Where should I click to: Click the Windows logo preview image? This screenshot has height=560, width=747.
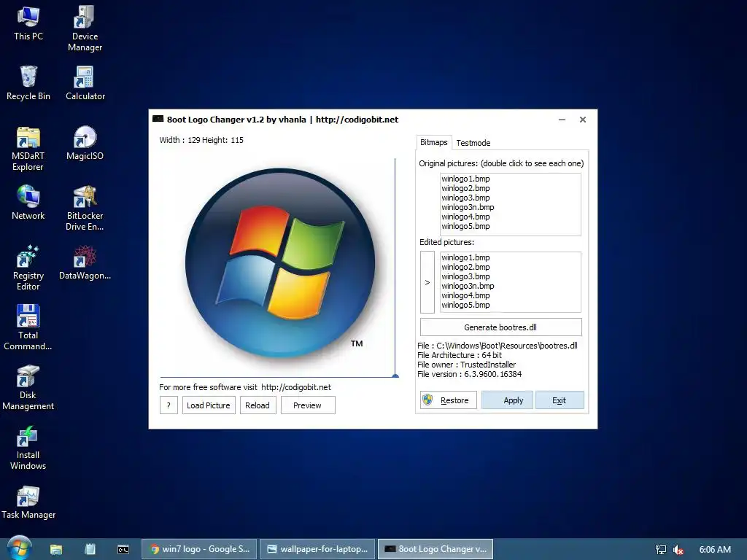pos(279,262)
